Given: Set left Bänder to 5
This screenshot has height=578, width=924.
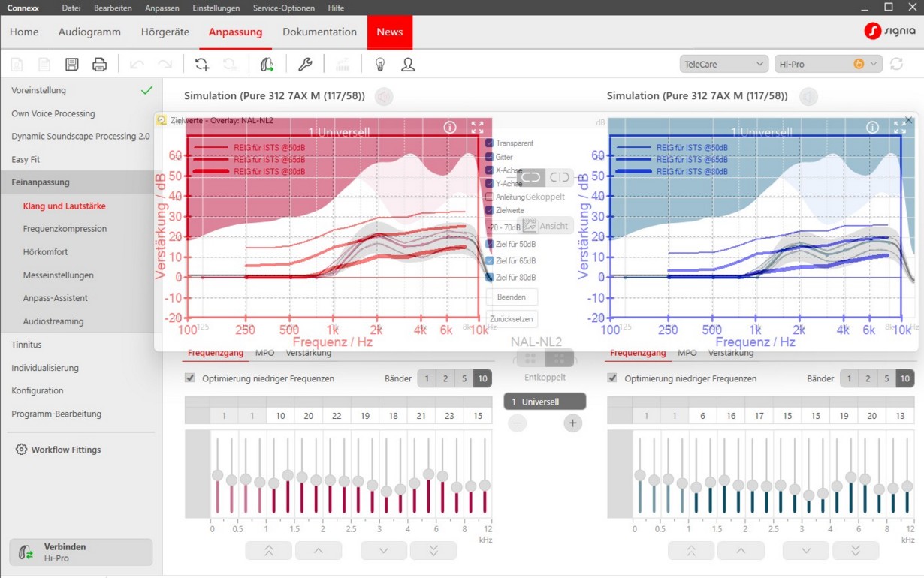Looking at the screenshot, I should [464, 378].
